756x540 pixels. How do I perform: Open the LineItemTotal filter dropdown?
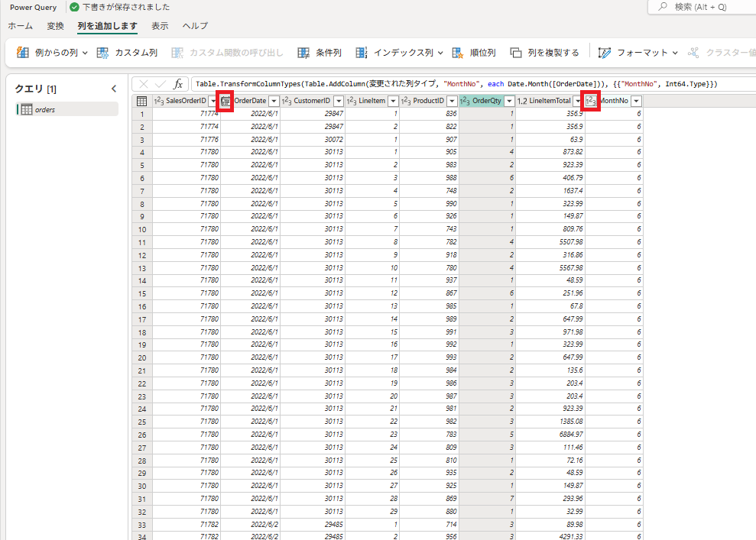578,101
